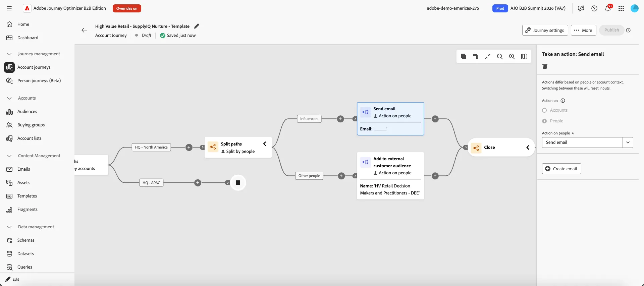
Task: Delete the Send email action with trash icon
Action: click(545, 66)
